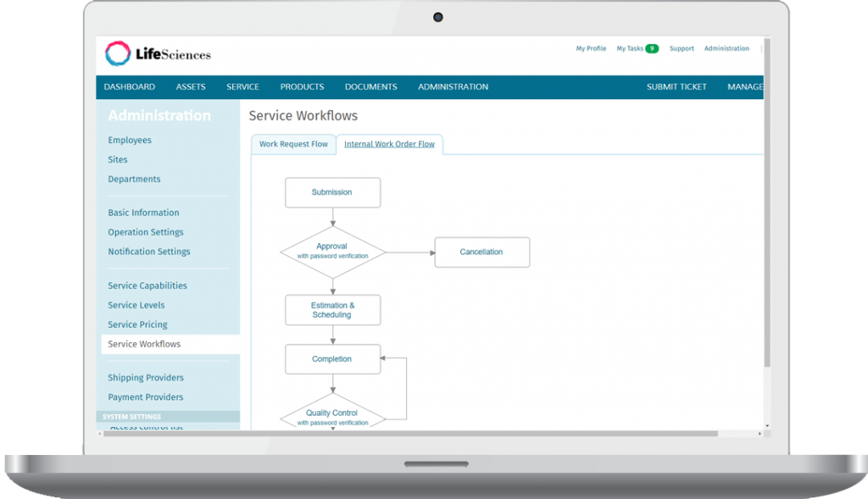Open Operation Settings
The image size is (868, 499).
(x=146, y=232)
